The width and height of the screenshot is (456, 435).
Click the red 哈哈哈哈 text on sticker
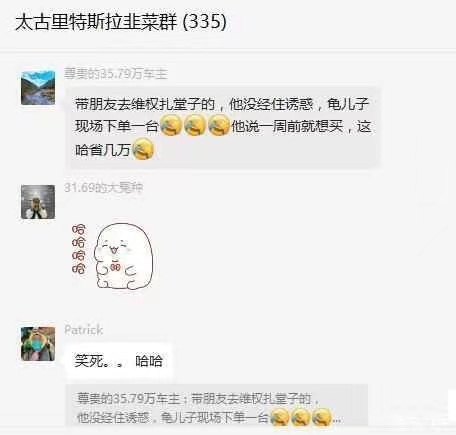click(79, 249)
